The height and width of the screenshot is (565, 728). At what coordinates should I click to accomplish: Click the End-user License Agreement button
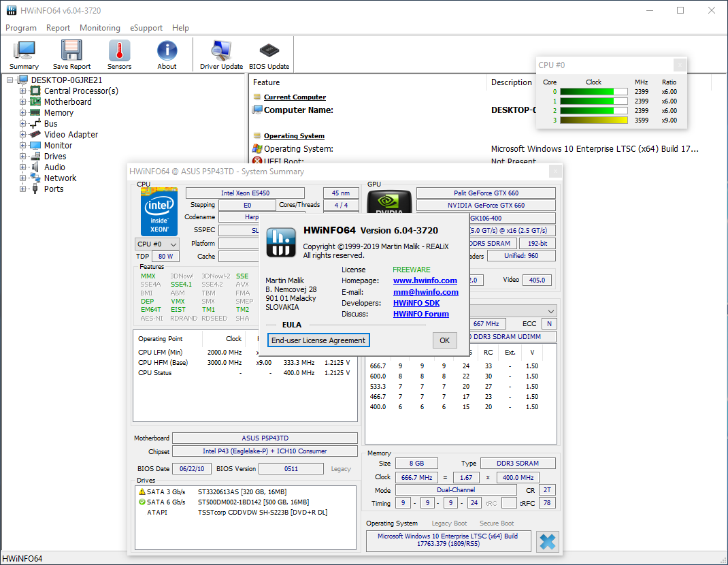(x=318, y=340)
